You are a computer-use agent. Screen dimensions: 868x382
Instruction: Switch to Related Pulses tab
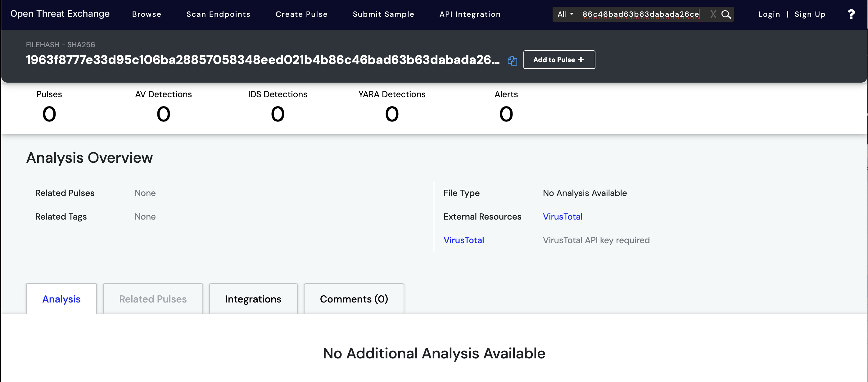pyautogui.click(x=153, y=299)
